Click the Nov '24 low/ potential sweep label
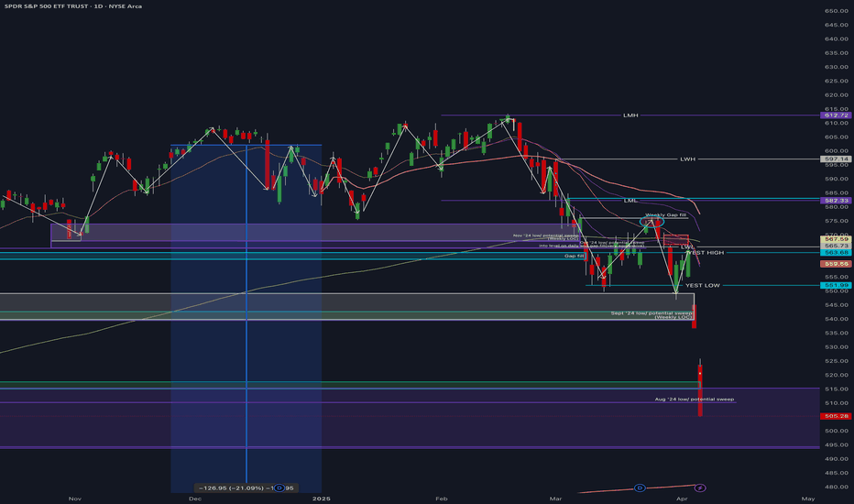 point(546,236)
